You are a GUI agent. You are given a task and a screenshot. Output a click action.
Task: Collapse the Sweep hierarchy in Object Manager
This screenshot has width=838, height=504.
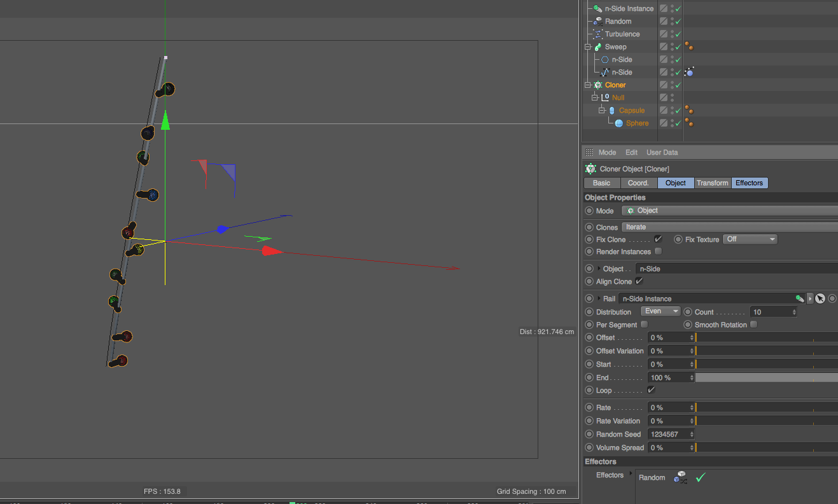(588, 46)
